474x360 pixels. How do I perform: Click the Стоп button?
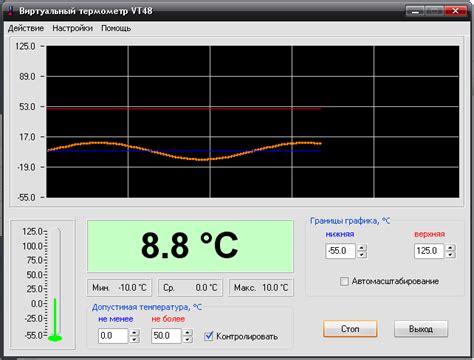pyautogui.click(x=350, y=329)
